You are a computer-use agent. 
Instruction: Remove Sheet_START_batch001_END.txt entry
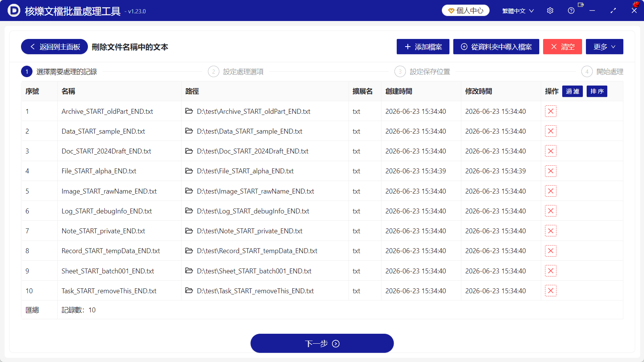tap(550, 271)
